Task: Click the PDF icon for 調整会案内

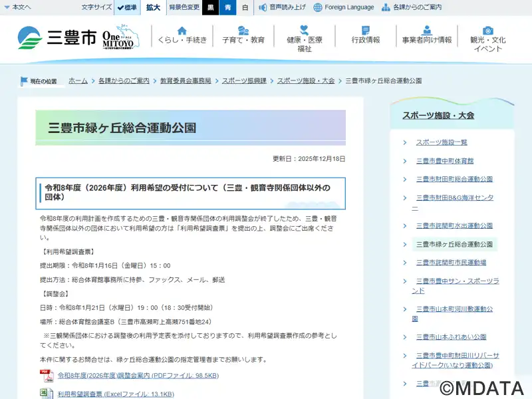Action: 48,376
